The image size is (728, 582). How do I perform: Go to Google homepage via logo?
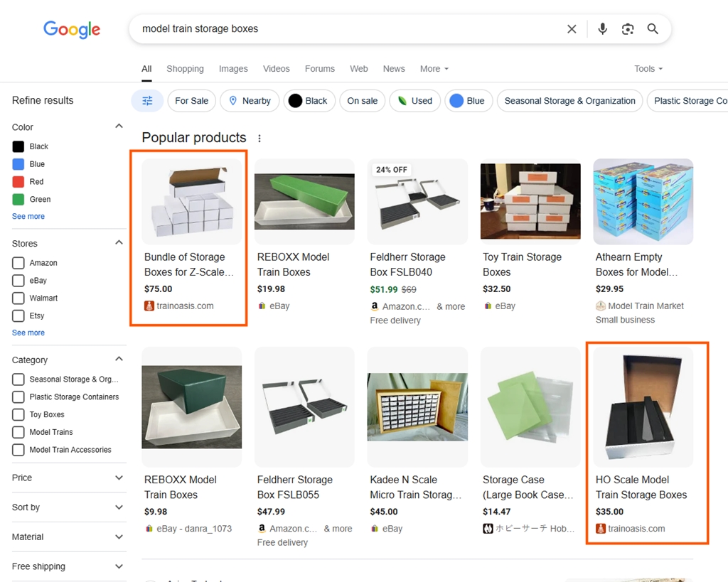72,29
